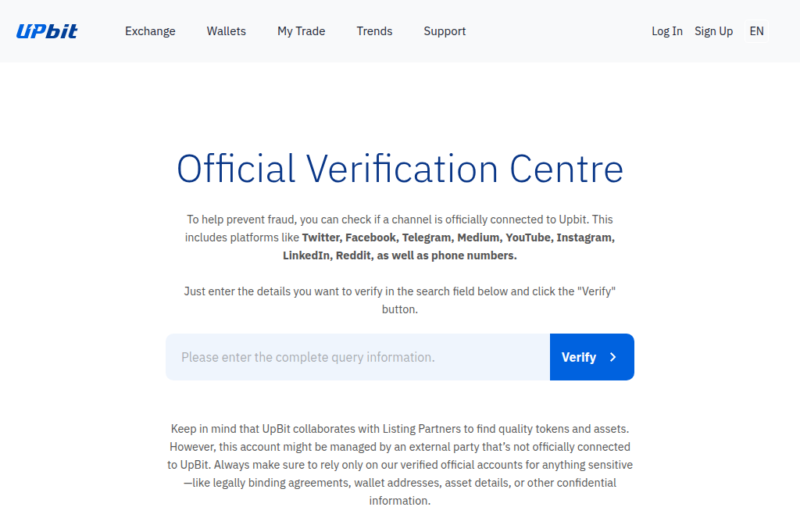Click Medium in the platform list
Viewport: 800px width, 532px height.
(x=479, y=237)
